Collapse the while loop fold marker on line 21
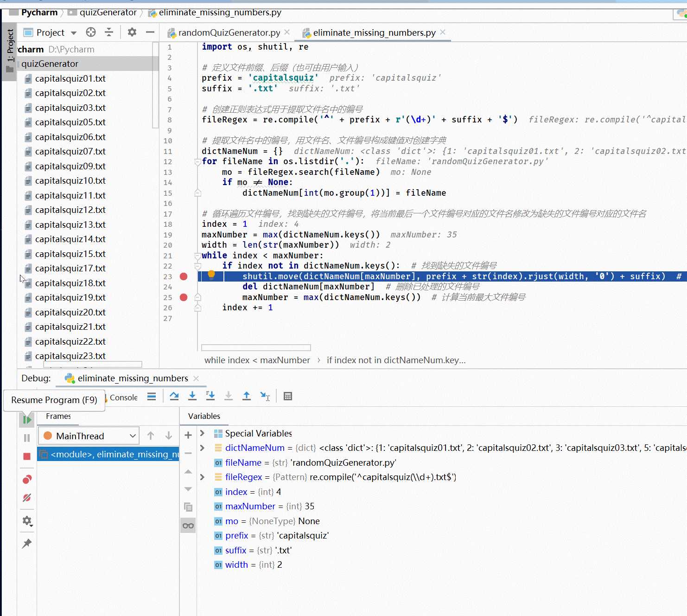The image size is (687, 616). pyautogui.click(x=198, y=256)
